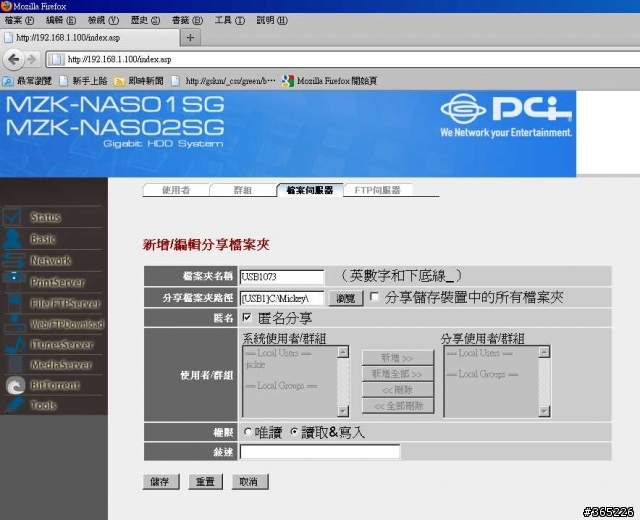This screenshot has width=640, height=520.
Task: Open the 歷史 (S) menu
Action: 145,20
